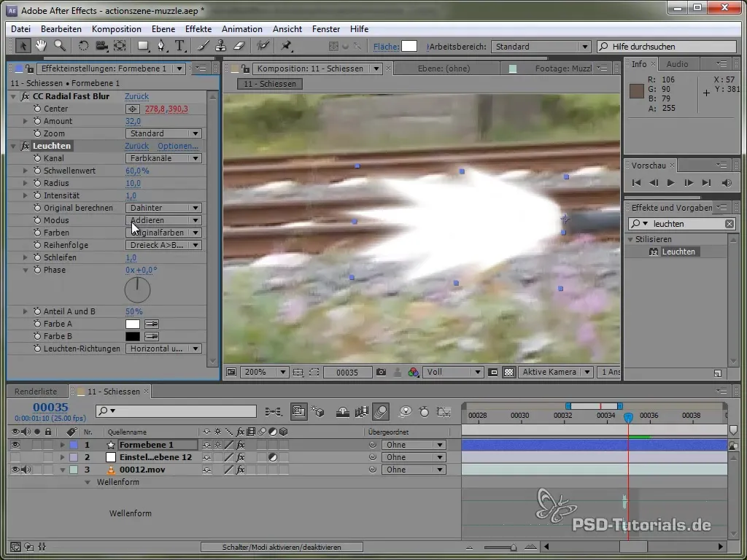Clear the leuchten effects search field

(729, 224)
